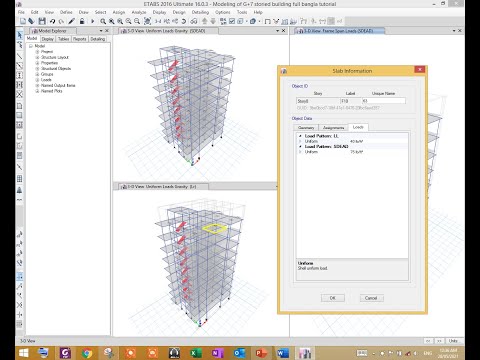Screen dimensions: 480x360
Task: Click the down-arrow Move Down in List icon
Action: pos(213,21)
